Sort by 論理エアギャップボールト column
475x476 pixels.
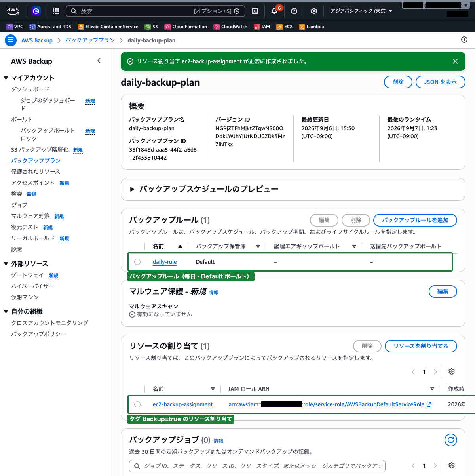354,246
